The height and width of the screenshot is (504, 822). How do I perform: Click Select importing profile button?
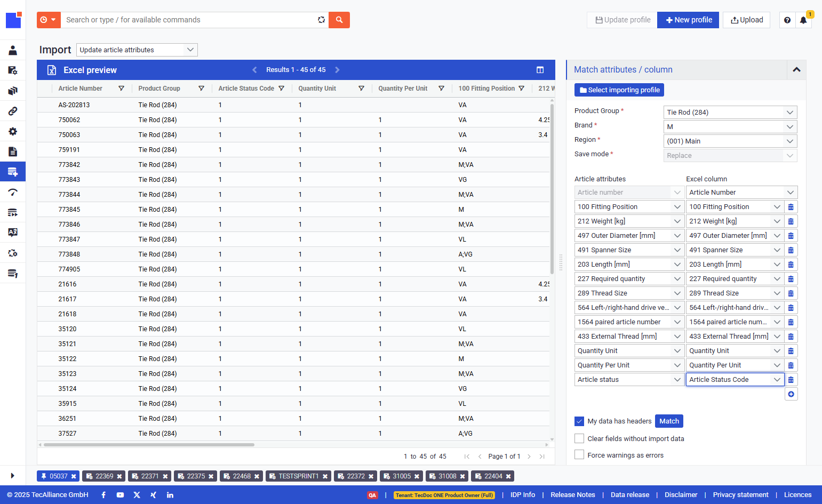[619, 90]
